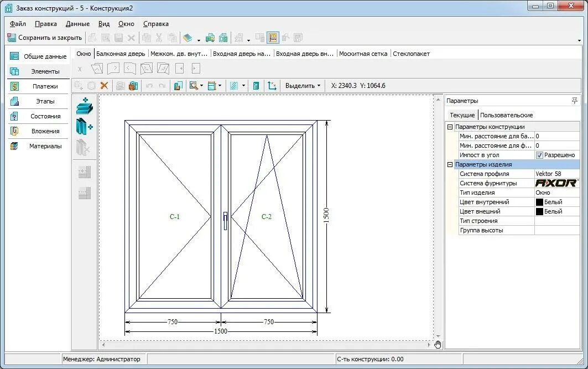Select the sliding right sash icon
Image resolution: width=588 pixels, height=369 pixels.
click(x=196, y=68)
